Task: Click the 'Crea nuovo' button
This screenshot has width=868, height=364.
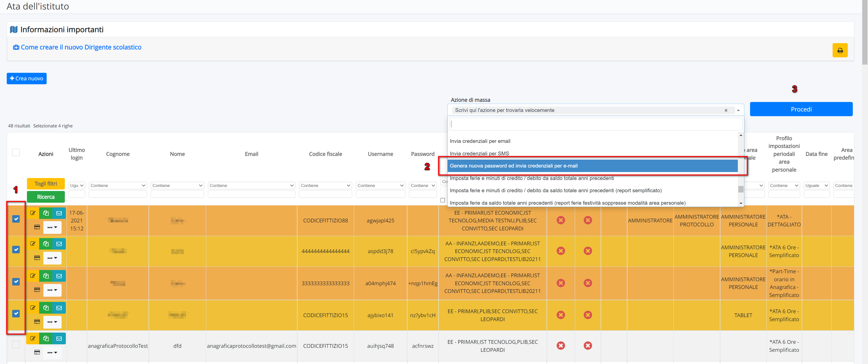Action: (x=27, y=79)
